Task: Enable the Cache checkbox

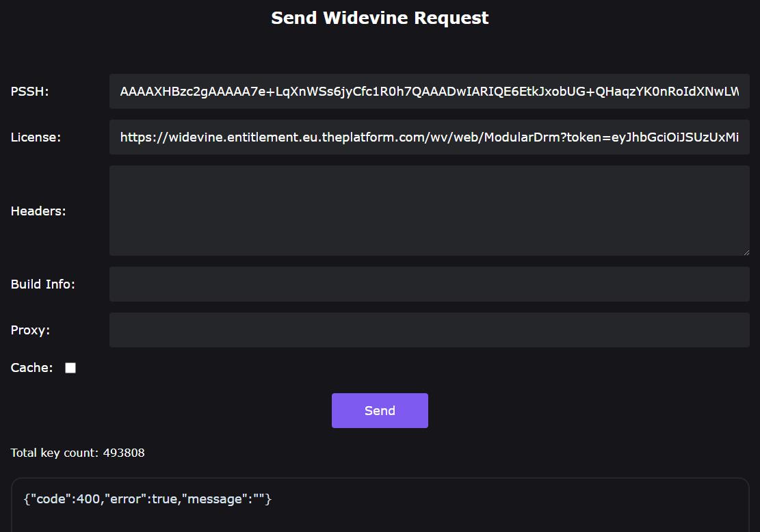Action: coord(70,368)
